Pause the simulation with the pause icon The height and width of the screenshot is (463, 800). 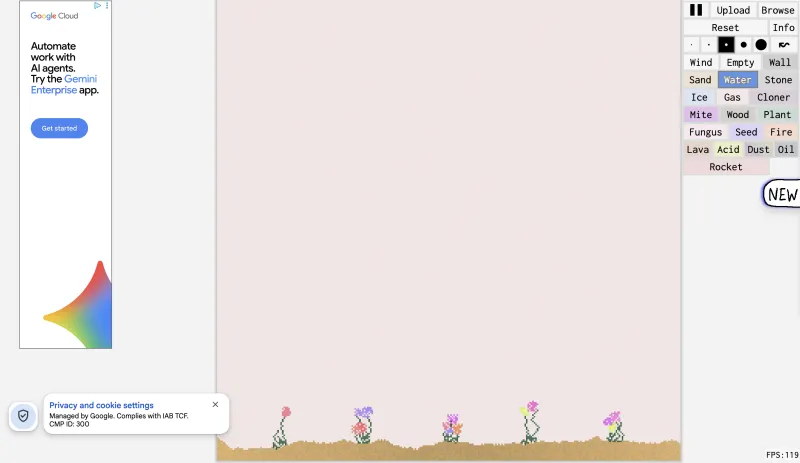point(696,10)
